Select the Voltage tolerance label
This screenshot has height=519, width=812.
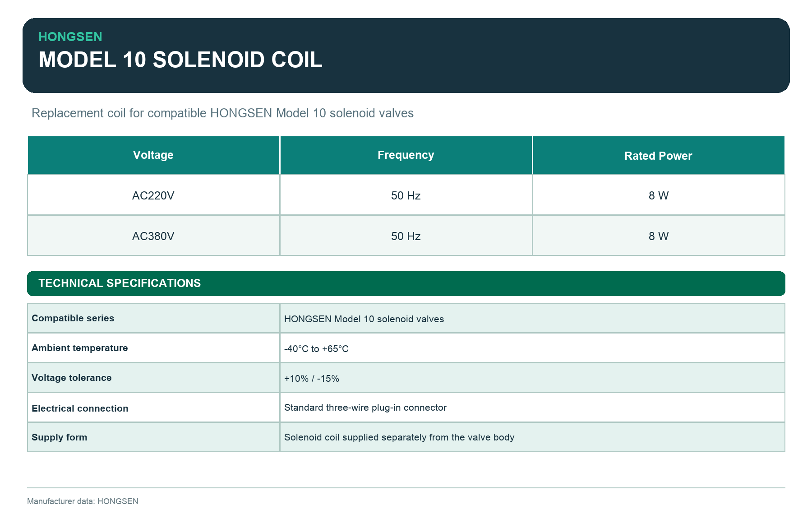pos(71,378)
